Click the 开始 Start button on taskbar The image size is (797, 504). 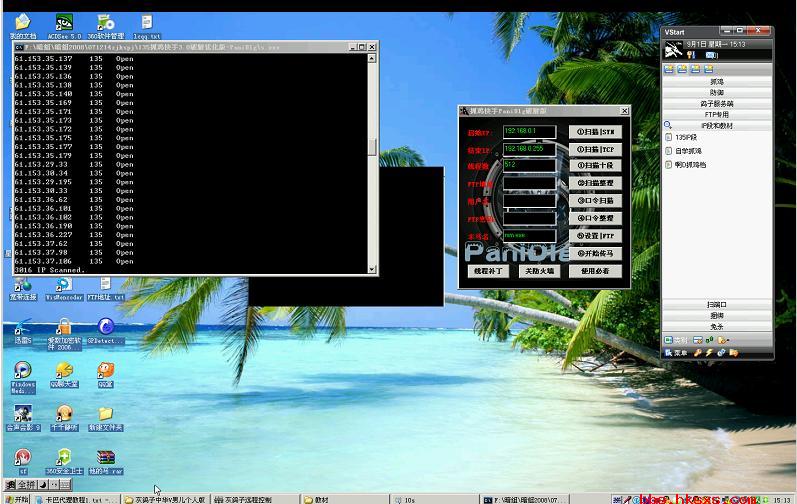click(x=17, y=498)
